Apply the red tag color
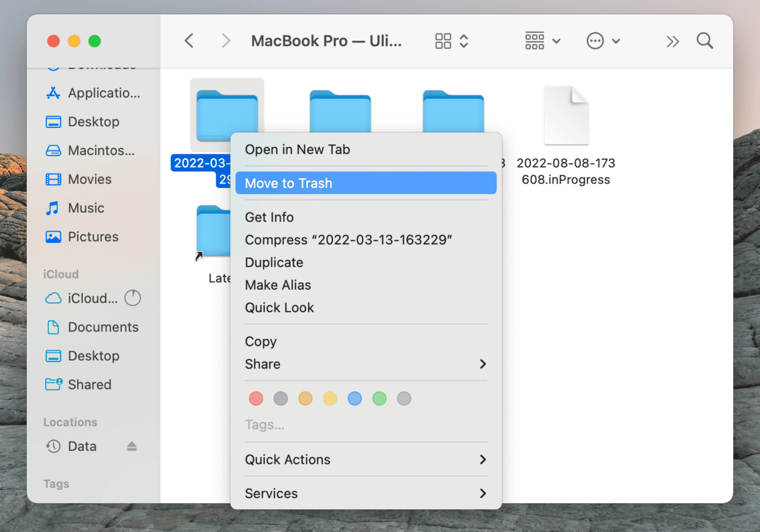The height and width of the screenshot is (532, 760). coord(256,398)
